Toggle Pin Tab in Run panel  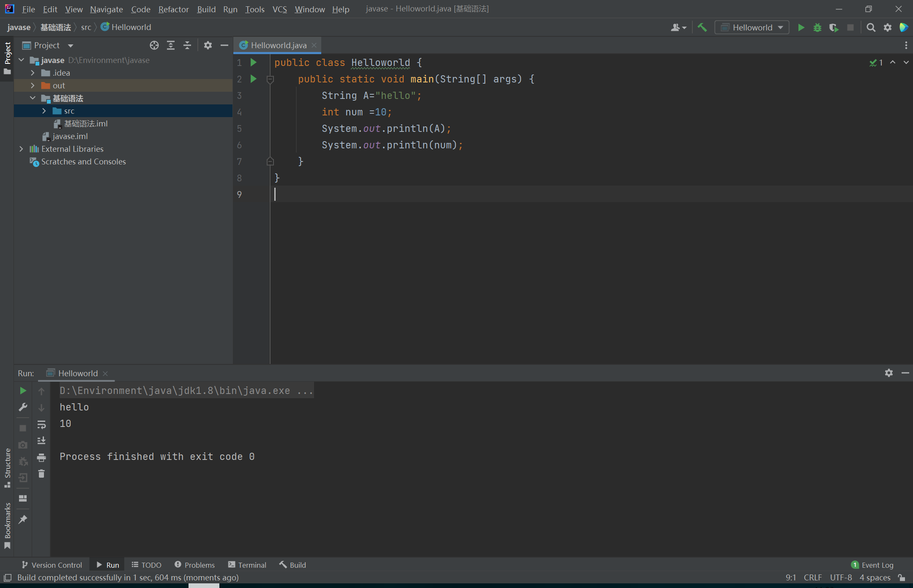point(23,520)
